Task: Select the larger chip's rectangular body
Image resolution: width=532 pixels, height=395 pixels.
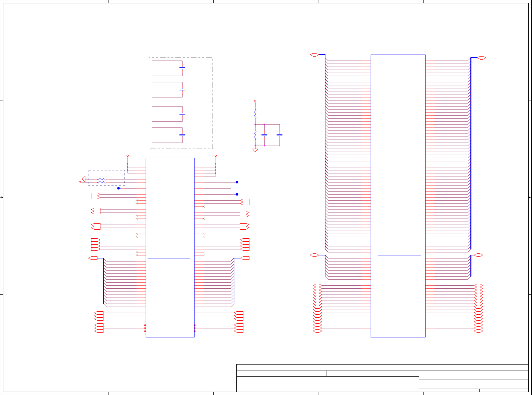Action: [x=398, y=196]
